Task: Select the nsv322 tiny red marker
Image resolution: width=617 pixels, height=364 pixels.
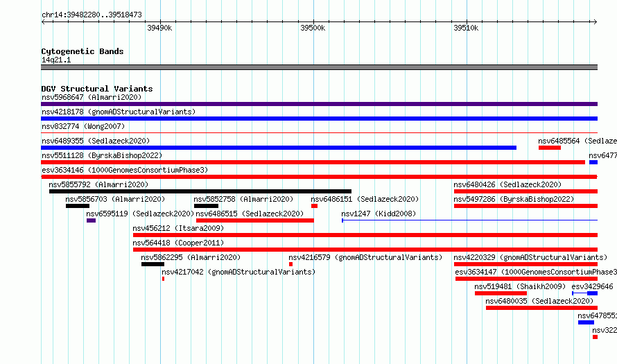Action: pos(595,337)
